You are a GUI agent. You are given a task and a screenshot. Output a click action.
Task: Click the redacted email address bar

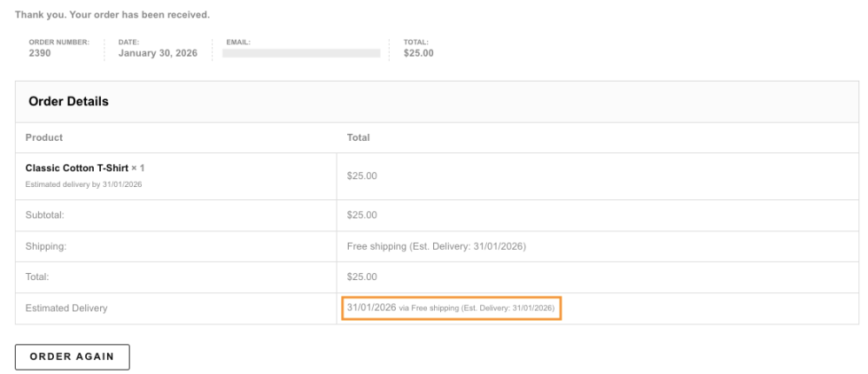pos(301,53)
